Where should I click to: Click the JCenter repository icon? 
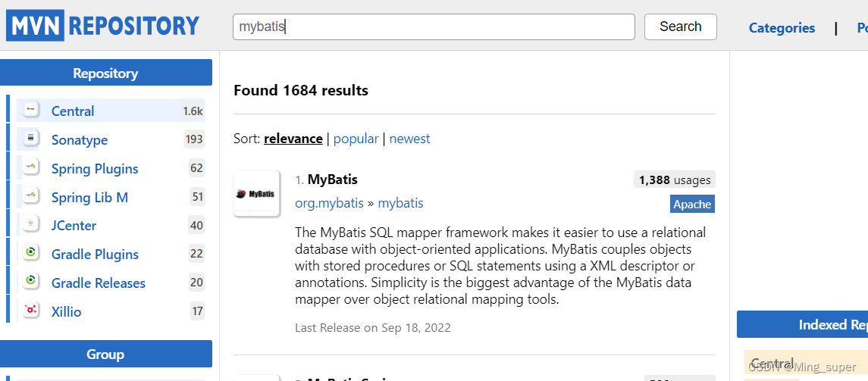pyautogui.click(x=31, y=225)
